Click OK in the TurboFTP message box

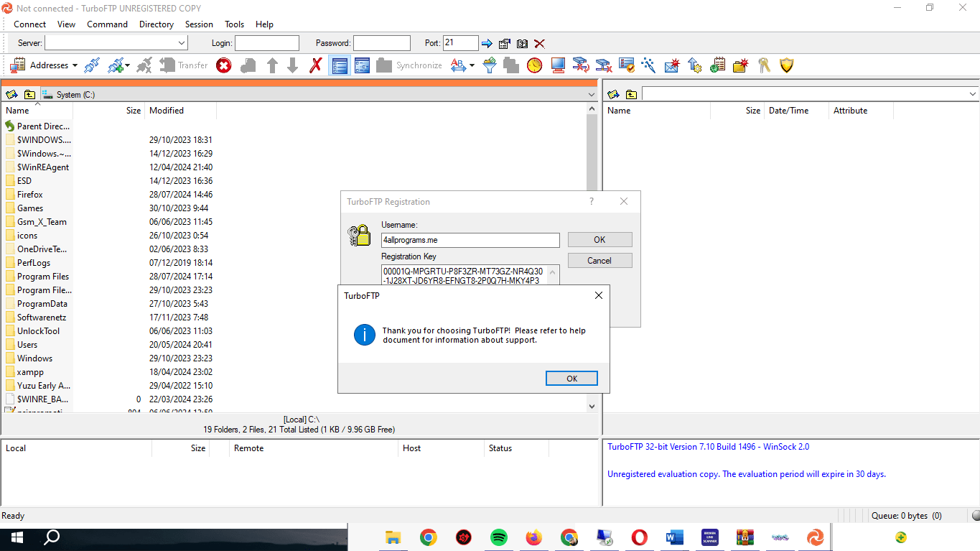[571, 379]
